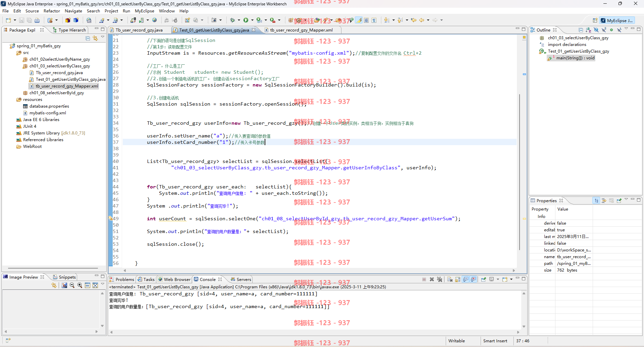
Task: Click the Open Perspective icon
Action: pyautogui.click(x=595, y=20)
